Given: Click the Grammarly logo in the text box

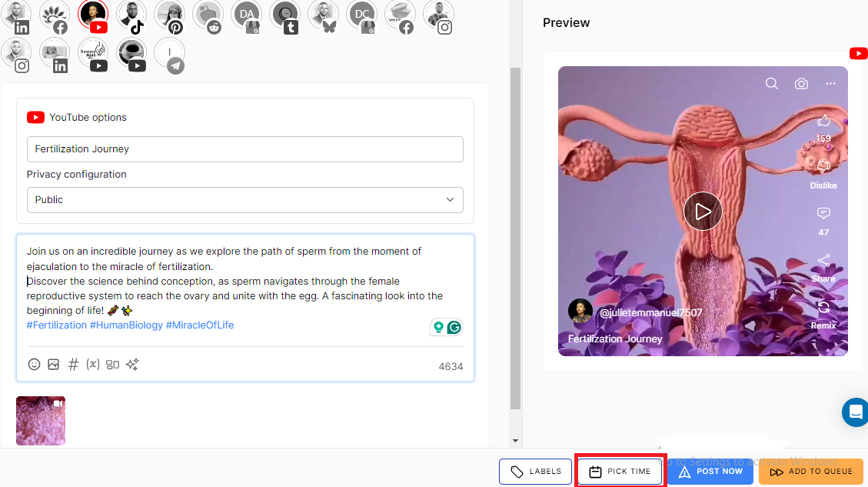Looking at the screenshot, I should click(454, 327).
